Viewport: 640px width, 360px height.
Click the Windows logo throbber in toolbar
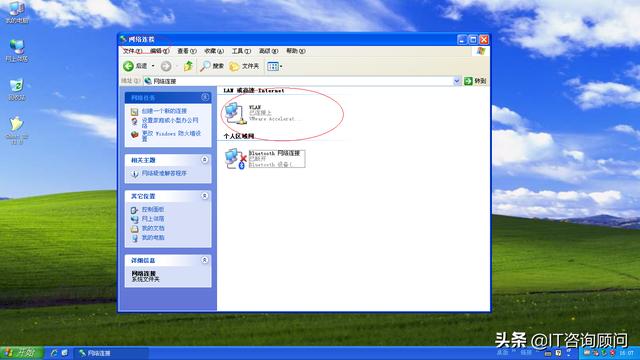point(481,51)
